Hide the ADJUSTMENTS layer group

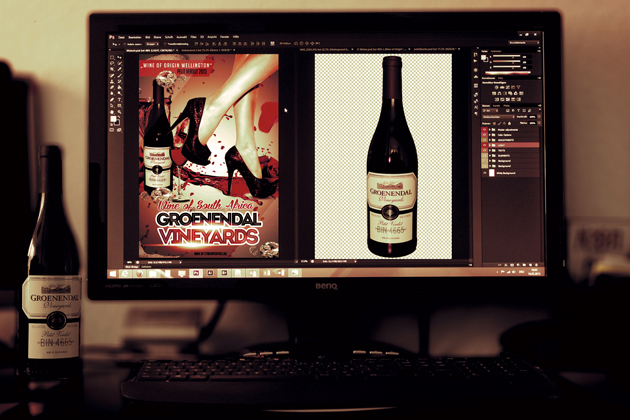[x=484, y=140]
